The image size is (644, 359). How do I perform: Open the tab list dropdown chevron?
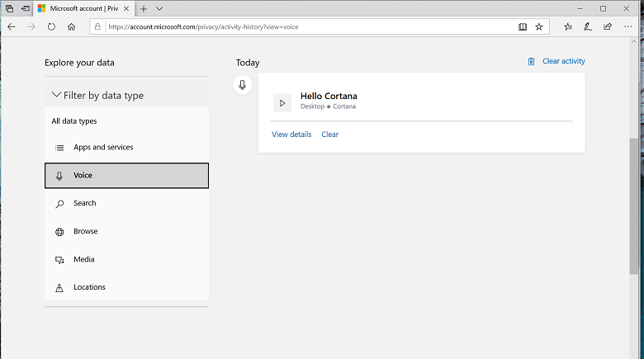pyautogui.click(x=159, y=8)
